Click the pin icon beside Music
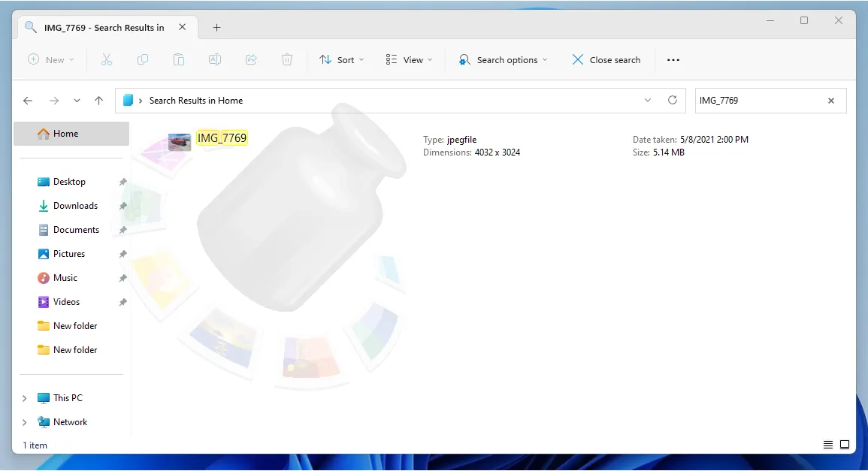Viewport: 868px width, 471px height. [x=123, y=278]
